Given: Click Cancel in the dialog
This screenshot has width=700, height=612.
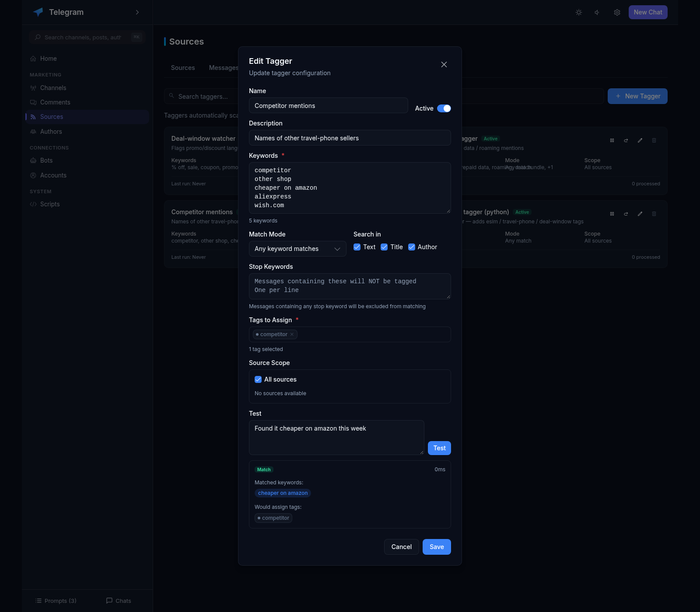Looking at the screenshot, I should (402, 547).
